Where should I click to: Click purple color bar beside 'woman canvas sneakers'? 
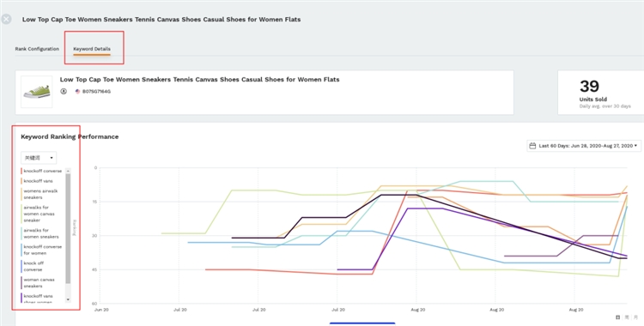(21, 283)
